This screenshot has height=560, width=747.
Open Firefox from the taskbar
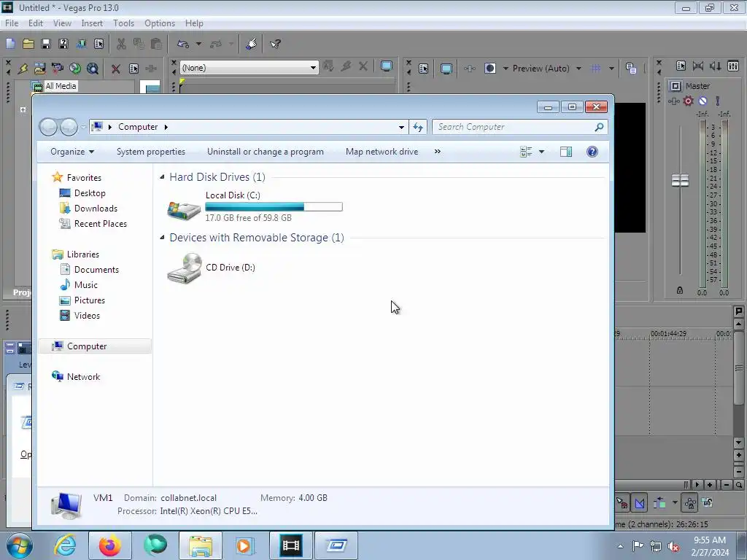[109, 545]
